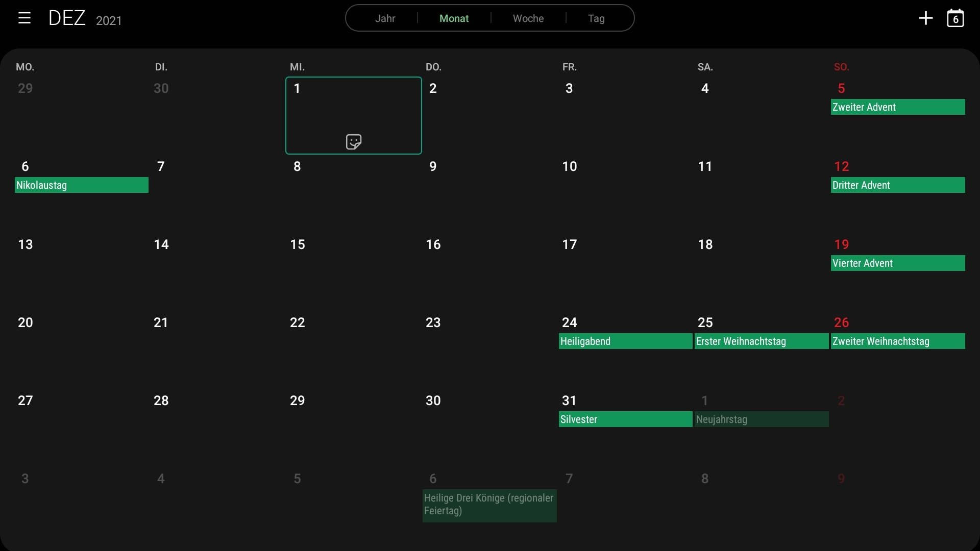Open the Erster Weihnachtstag event
980x551 pixels.
point(760,341)
